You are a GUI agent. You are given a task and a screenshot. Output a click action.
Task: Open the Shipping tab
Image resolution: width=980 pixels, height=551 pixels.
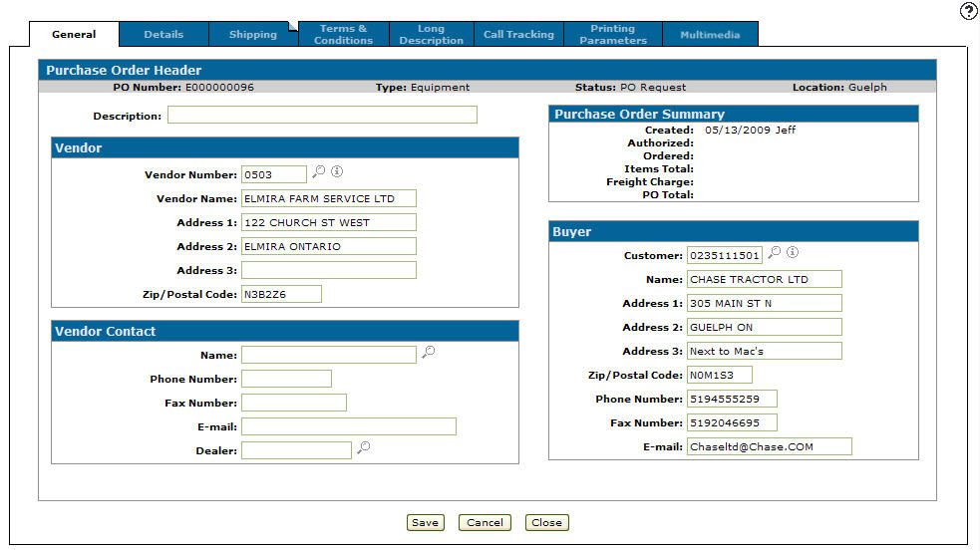(253, 34)
